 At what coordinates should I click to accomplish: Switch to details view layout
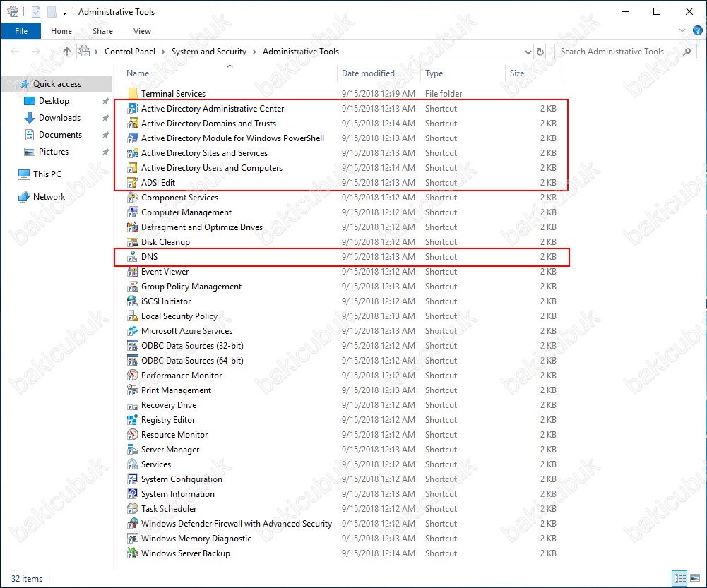pyautogui.click(x=679, y=578)
